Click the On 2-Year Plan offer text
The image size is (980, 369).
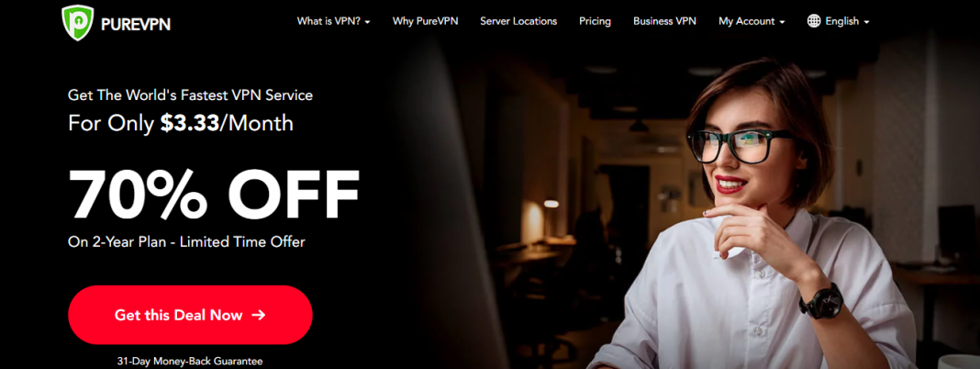pyautogui.click(x=186, y=242)
